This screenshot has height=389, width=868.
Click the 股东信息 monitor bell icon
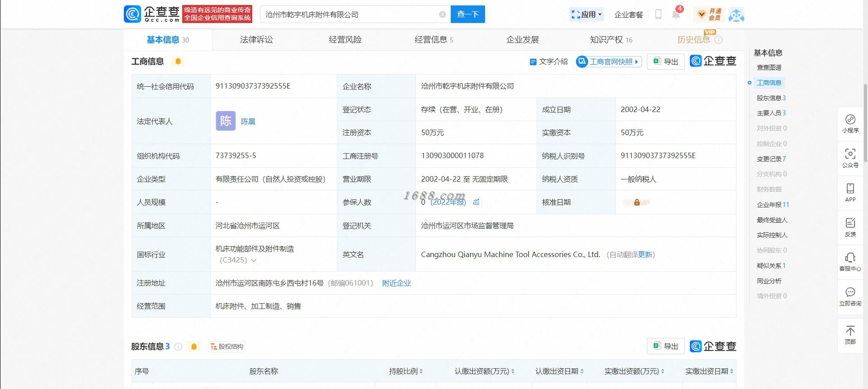tap(194, 347)
